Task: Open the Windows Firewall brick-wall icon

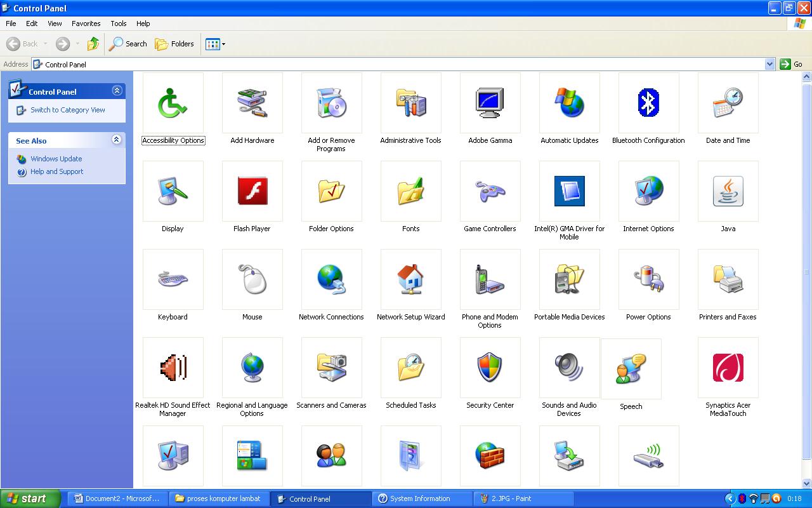Action: click(x=490, y=456)
